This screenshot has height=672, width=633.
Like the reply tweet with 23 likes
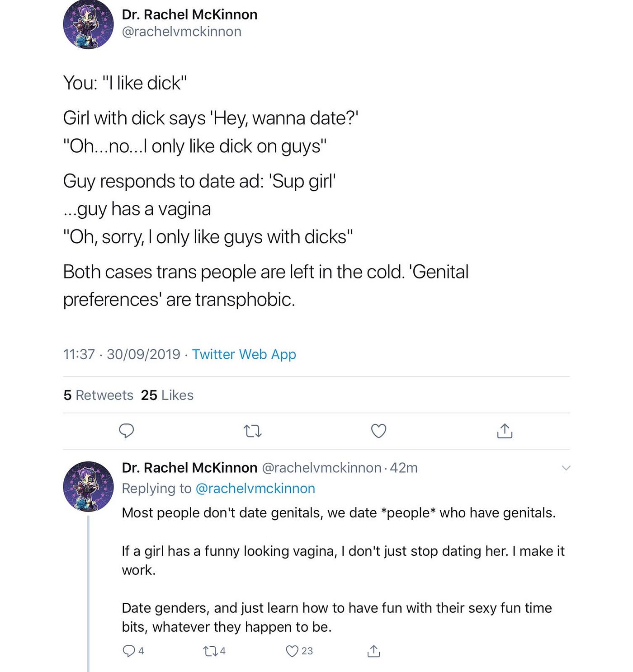tap(292, 651)
